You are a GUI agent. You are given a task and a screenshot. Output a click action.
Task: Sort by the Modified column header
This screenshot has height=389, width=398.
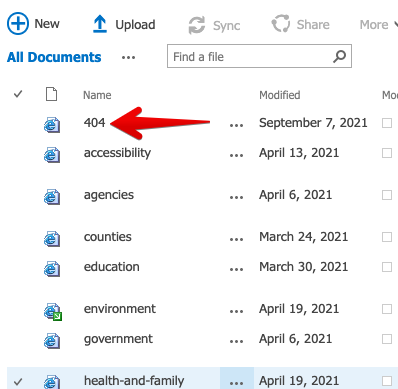(280, 95)
